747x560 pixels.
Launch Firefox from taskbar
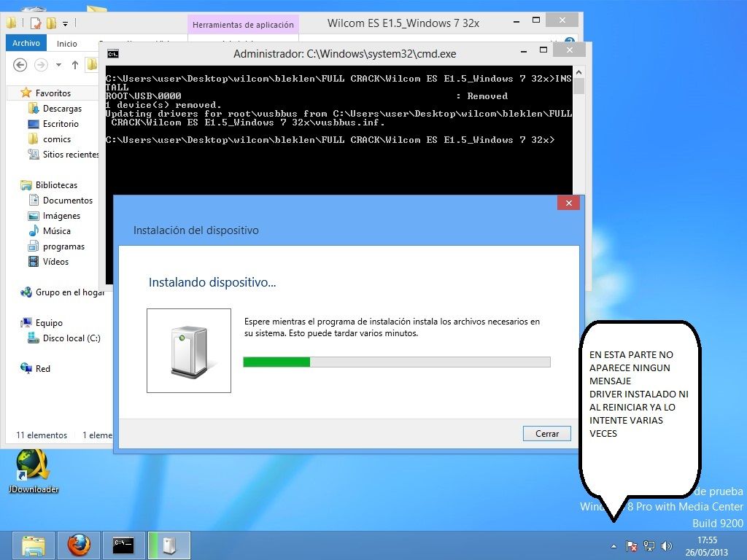point(79,545)
